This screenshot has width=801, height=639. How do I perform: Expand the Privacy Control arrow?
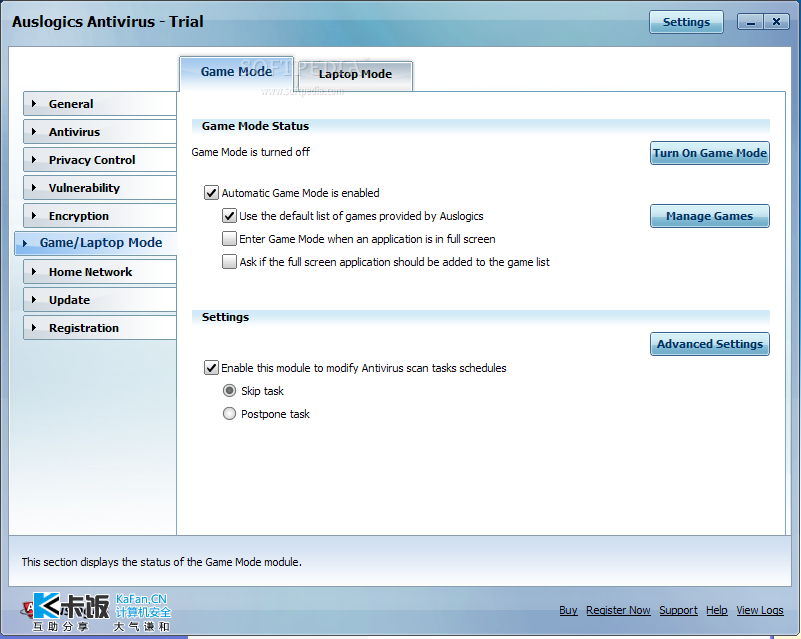coord(34,160)
